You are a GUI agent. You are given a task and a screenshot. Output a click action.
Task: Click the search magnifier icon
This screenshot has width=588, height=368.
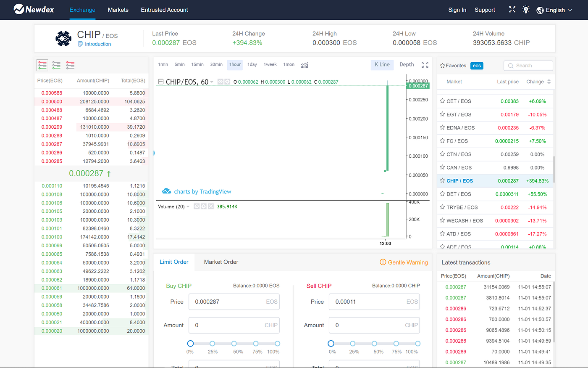[x=511, y=66]
